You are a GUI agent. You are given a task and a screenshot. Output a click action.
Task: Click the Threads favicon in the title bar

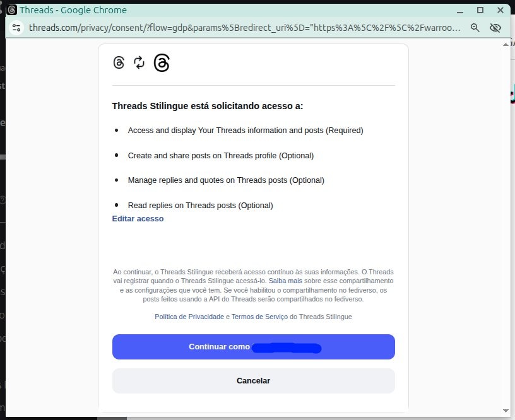[11, 10]
